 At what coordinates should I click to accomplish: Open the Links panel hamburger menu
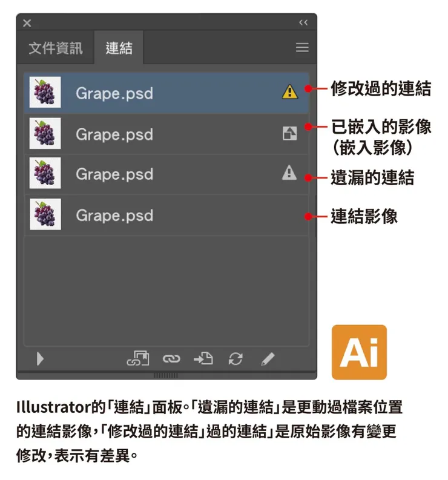coord(302,47)
